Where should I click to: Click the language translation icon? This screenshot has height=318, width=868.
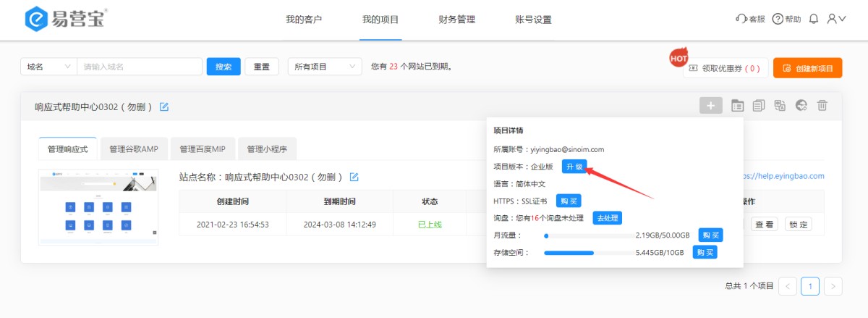tap(780, 106)
